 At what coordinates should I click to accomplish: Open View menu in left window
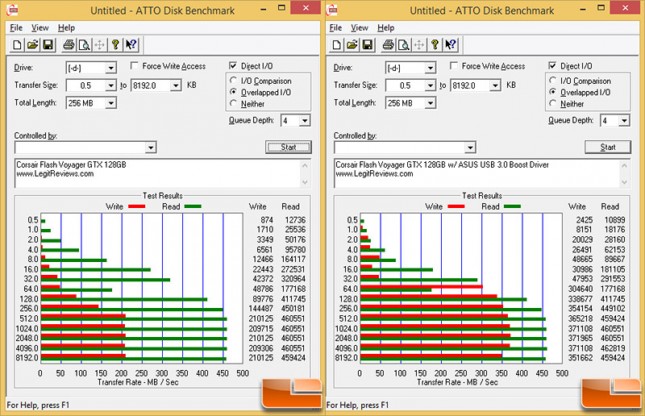tap(40, 28)
